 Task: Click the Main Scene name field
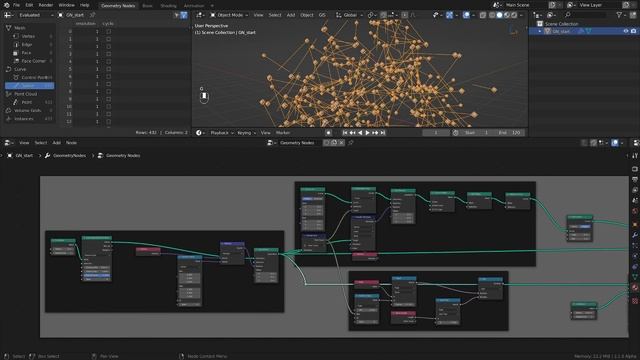coord(525,5)
